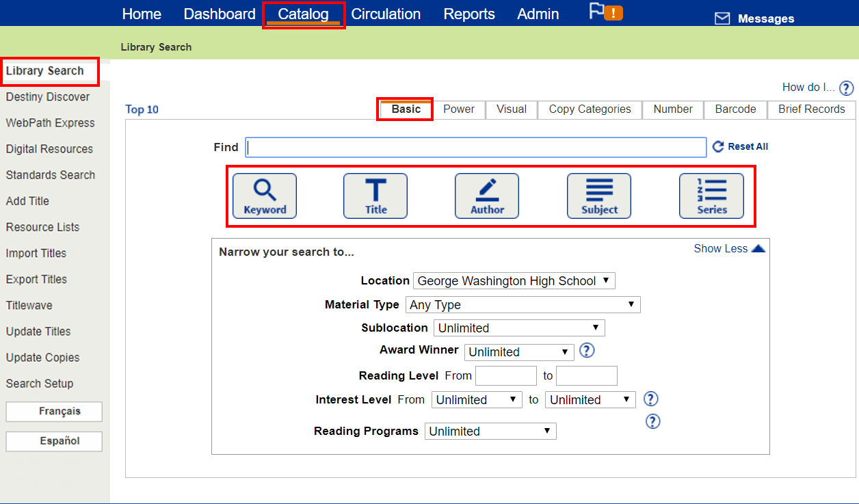
Task: Open help icon beside Award Winner
Action: [587, 351]
